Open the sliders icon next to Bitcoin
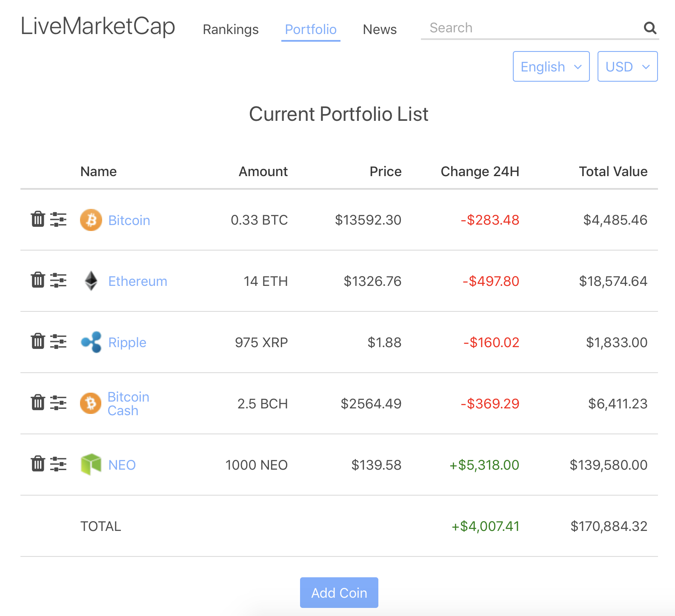The width and height of the screenshot is (675, 616). [x=58, y=220]
